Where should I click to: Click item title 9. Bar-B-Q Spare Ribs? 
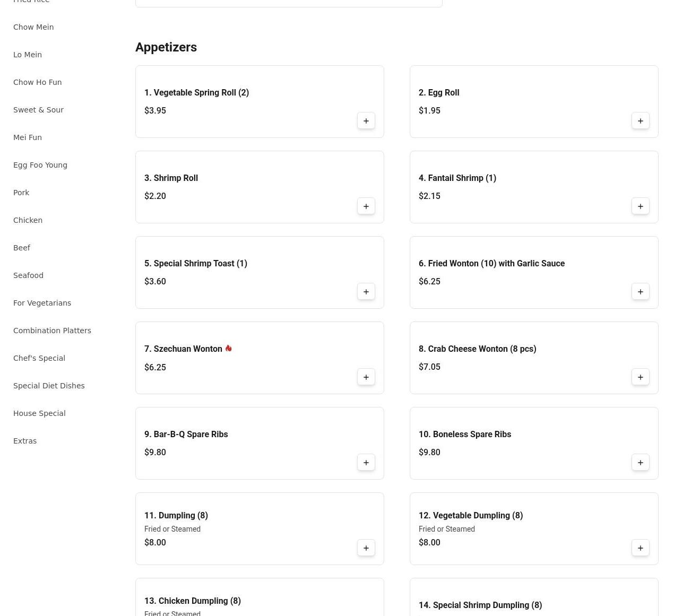click(x=186, y=434)
